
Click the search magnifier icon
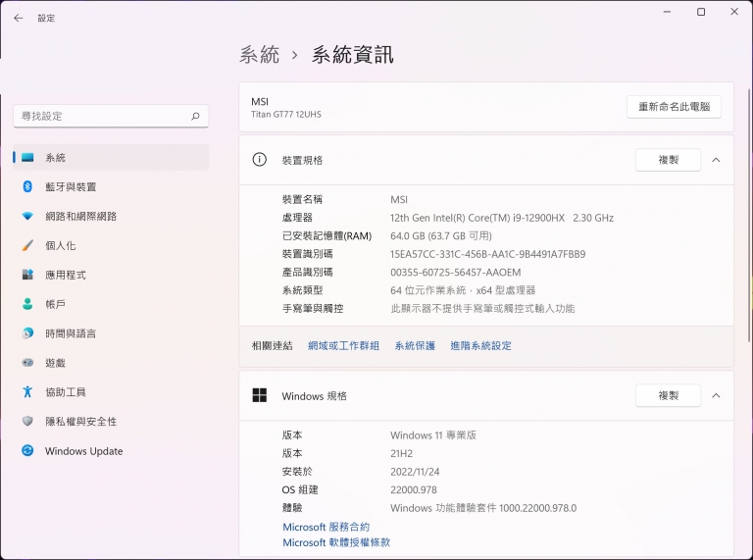pyautogui.click(x=195, y=117)
